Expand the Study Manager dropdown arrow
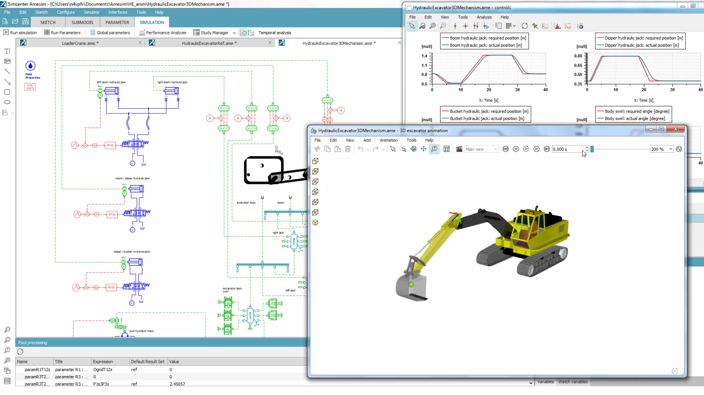 coord(234,33)
